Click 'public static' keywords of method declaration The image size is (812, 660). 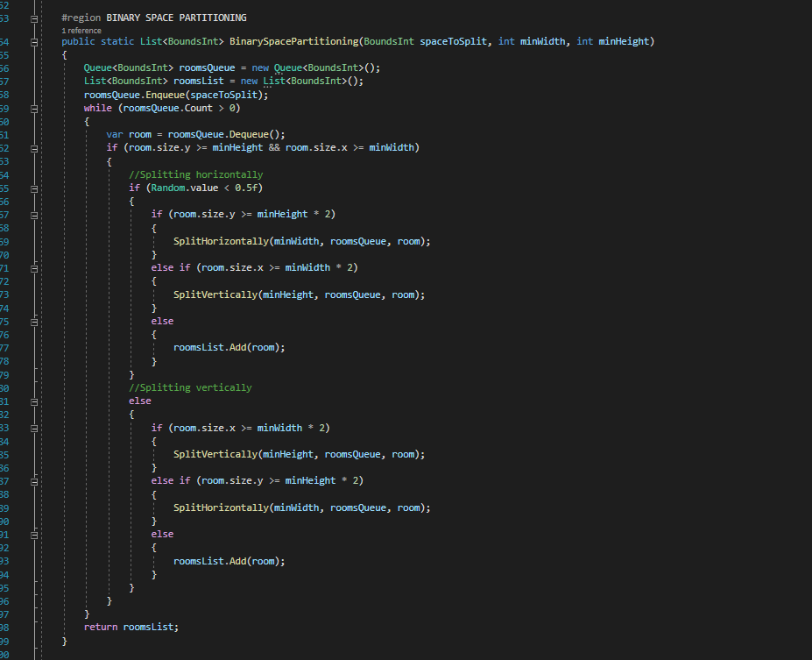[x=98, y=41]
